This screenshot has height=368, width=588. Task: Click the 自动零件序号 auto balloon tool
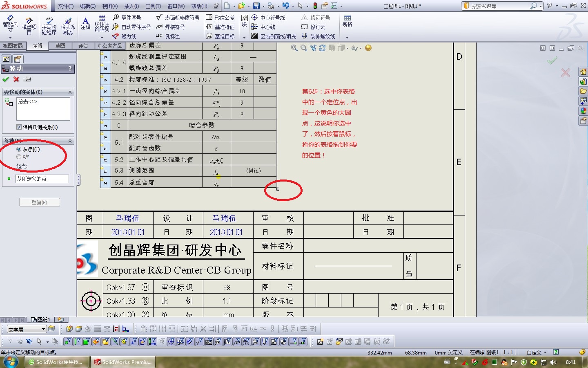click(x=131, y=27)
